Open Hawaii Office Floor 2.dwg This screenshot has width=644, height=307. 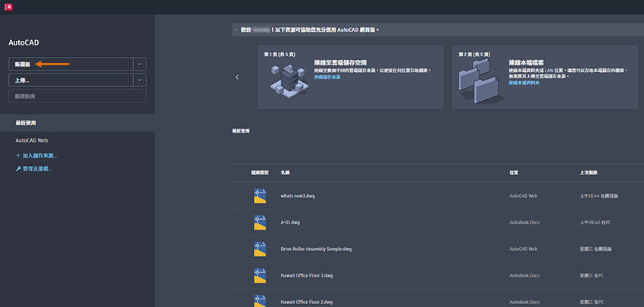coord(307,302)
